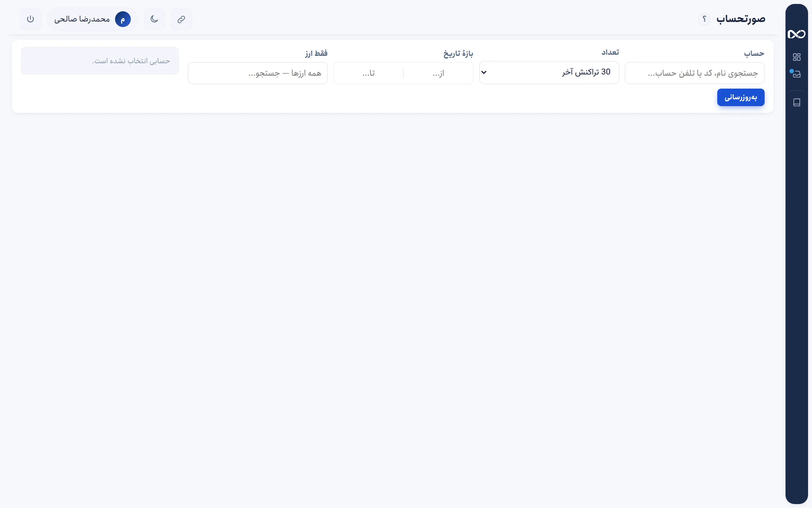812x508 pixels.
Task: Click the حسابی انتخاب نشده است message
Action: [x=131, y=61]
